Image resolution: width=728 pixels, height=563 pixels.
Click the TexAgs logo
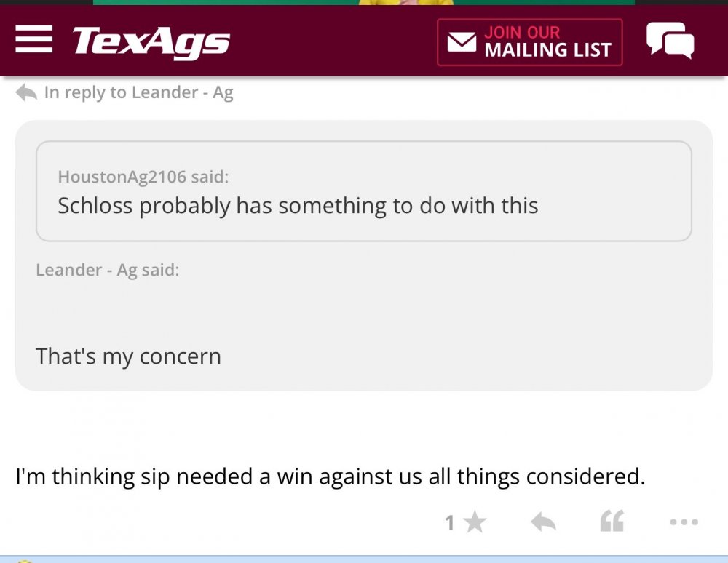click(151, 41)
